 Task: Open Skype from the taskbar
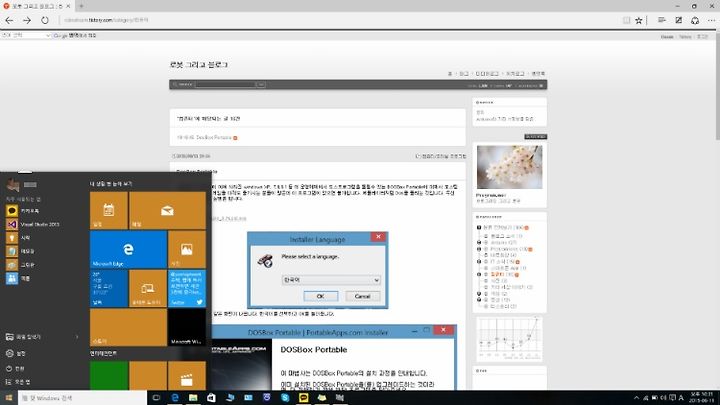[285, 398]
